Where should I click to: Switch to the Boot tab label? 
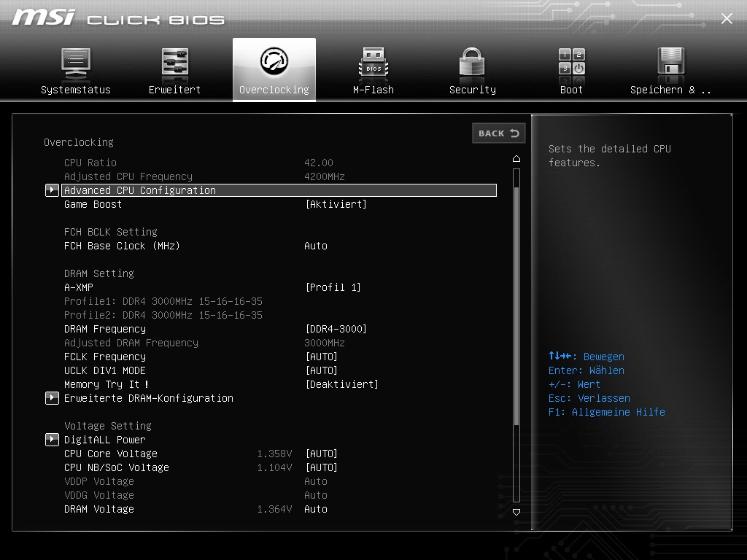point(571,90)
